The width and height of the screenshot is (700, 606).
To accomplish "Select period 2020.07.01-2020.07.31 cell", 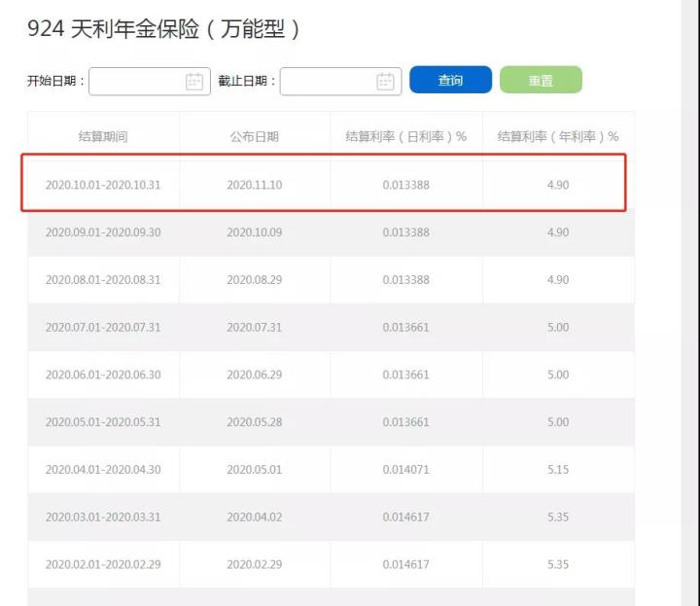I will tap(103, 328).
